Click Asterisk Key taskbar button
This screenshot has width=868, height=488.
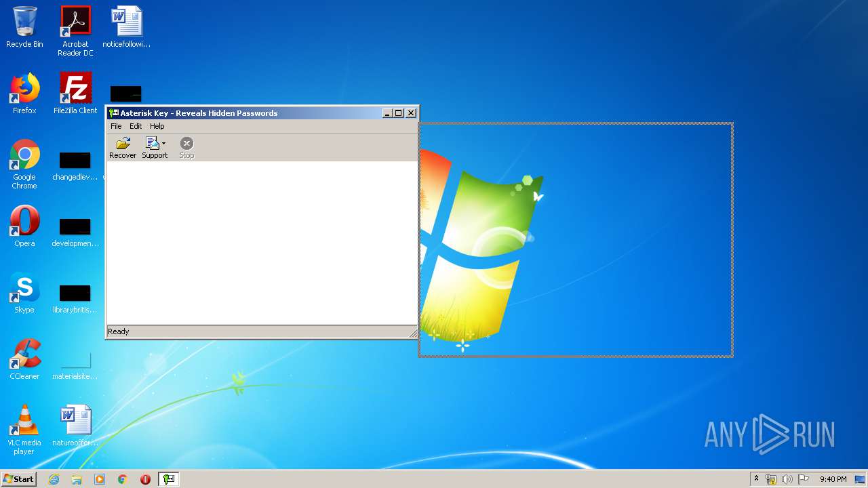pos(169,479)
